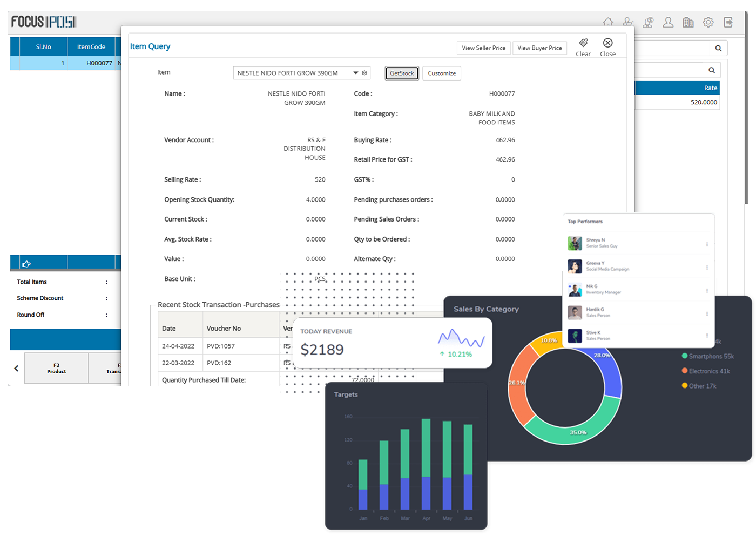Click the Apr bar in Targets chart
The width and height of the screenshot is (756, 535).
(x=426, y=464)
